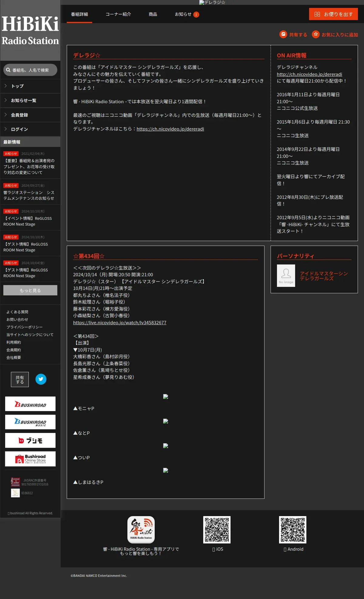364x599 pixels.
Task: Open the アイドルマスターシンデレラガールズ personality link
Action: pos(324,276)
